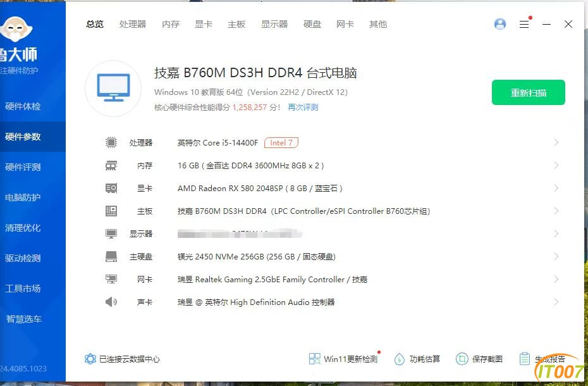Click the sound card speaker icon

(111, 302)
